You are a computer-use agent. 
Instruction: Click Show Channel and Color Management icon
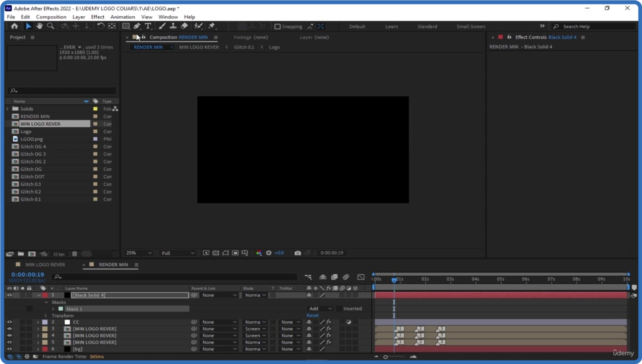pyautogui.click(x=259, y=253)
